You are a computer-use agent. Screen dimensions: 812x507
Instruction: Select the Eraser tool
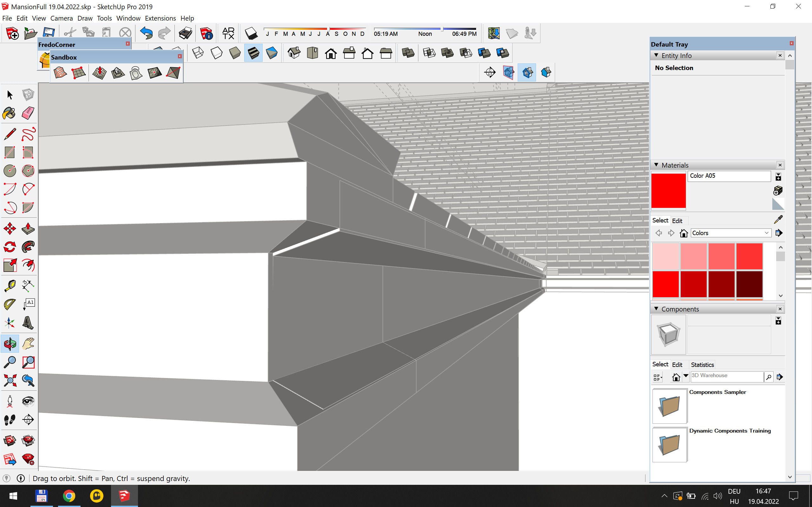[28, 113]
